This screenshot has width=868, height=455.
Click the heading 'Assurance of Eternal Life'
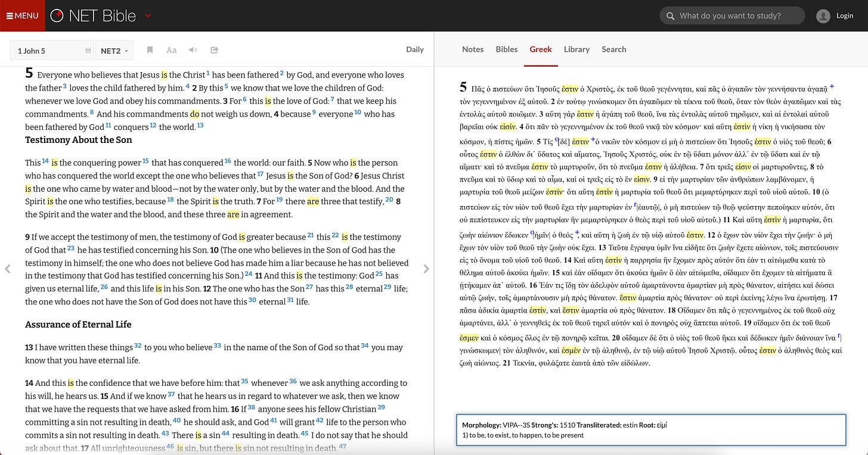click(x=78, y=325)
